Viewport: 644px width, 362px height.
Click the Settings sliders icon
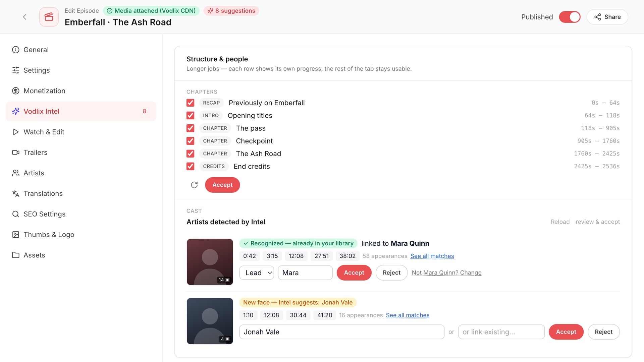pyautogui.click(x=16, y=70)
